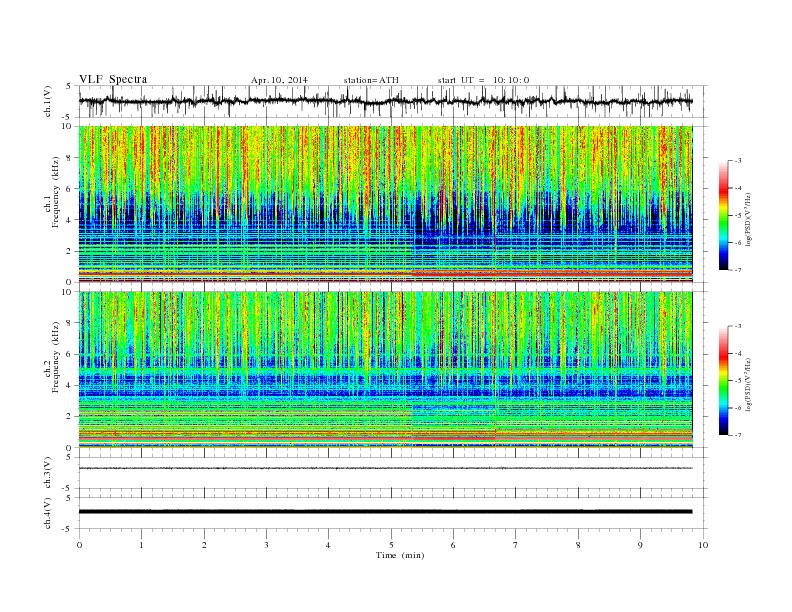Click the ch.1 voltage waveform trace
The width and height of the screenshot is (792, 612).
(x=385, y=101)
